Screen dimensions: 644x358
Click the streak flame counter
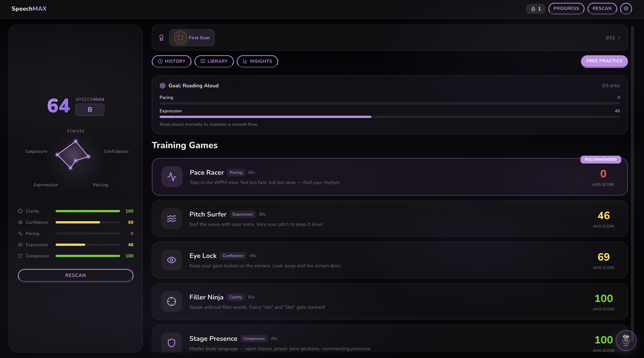pos(535,9)
